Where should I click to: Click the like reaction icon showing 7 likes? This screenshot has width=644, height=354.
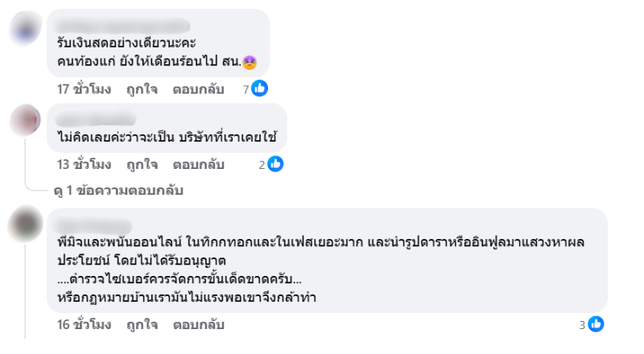pyautogui.click(x=259, y=90)
